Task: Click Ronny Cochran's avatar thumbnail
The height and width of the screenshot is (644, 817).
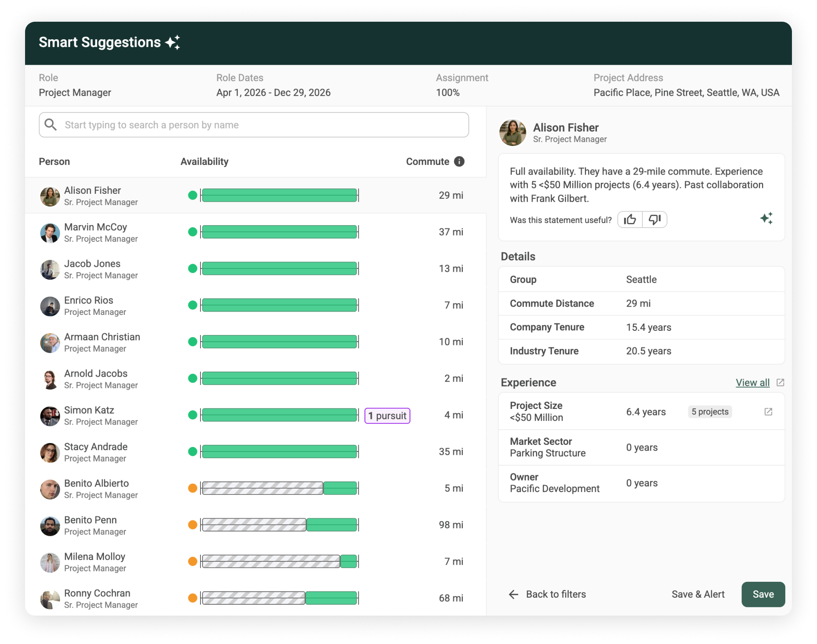Action: point(50,598)
